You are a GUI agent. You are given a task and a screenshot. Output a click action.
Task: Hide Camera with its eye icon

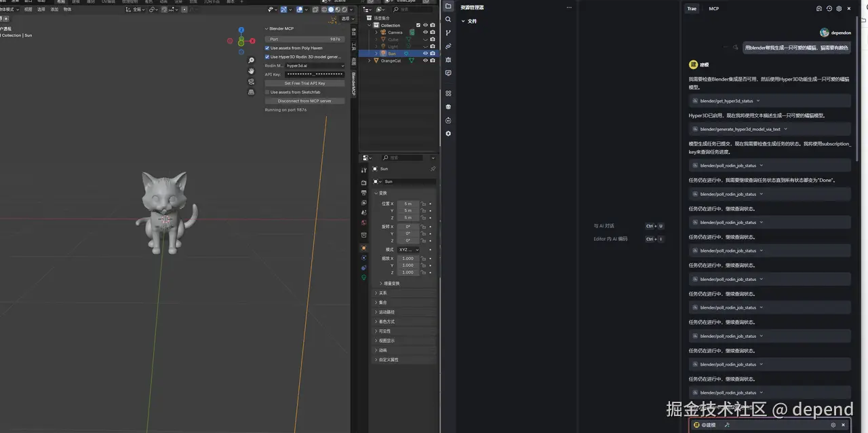click(x=425, y=32)
